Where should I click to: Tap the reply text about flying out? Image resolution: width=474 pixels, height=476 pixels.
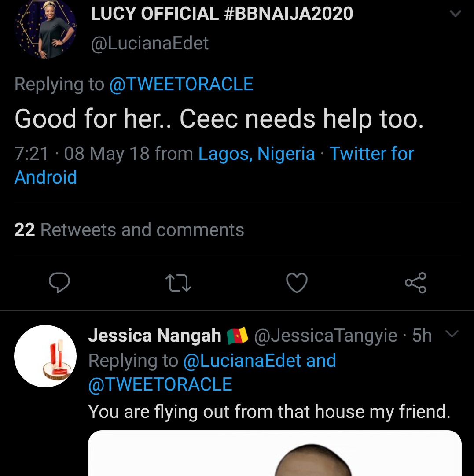269,412
